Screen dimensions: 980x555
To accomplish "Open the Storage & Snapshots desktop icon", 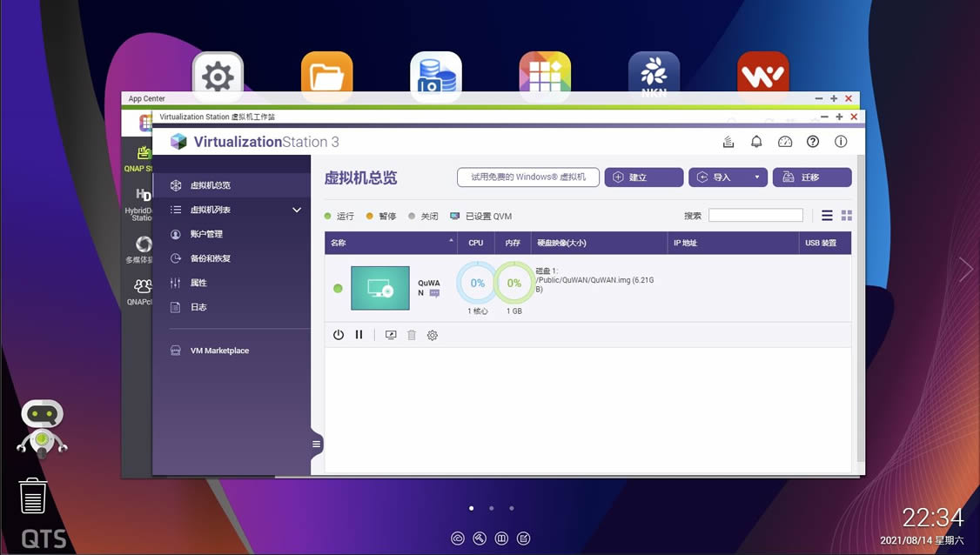I will point(436,77).
